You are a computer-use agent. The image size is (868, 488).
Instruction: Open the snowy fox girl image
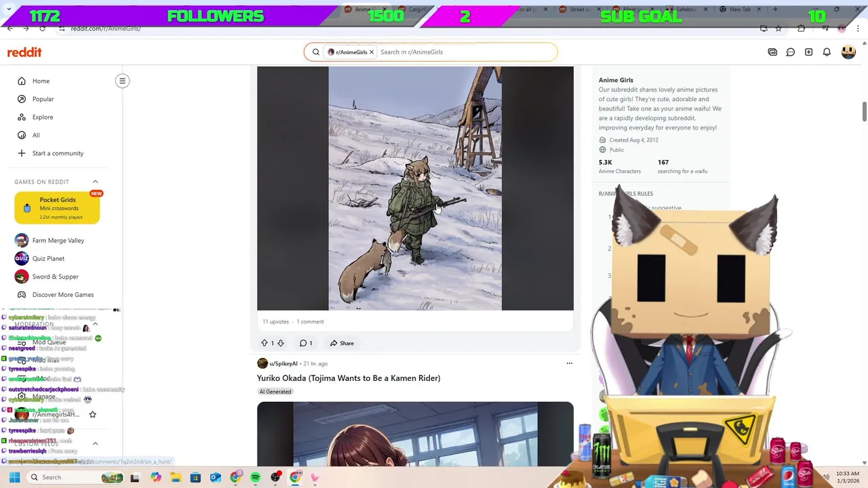pos(415,188)
